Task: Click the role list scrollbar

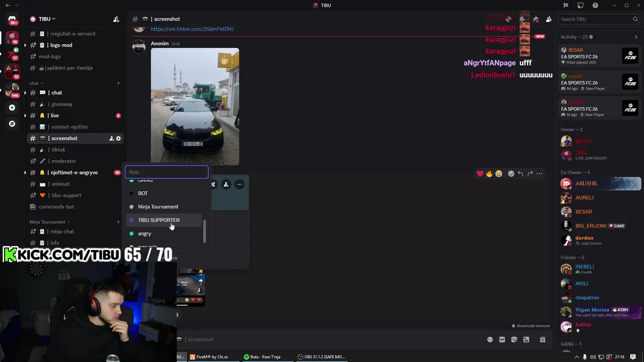Action: 204,231
